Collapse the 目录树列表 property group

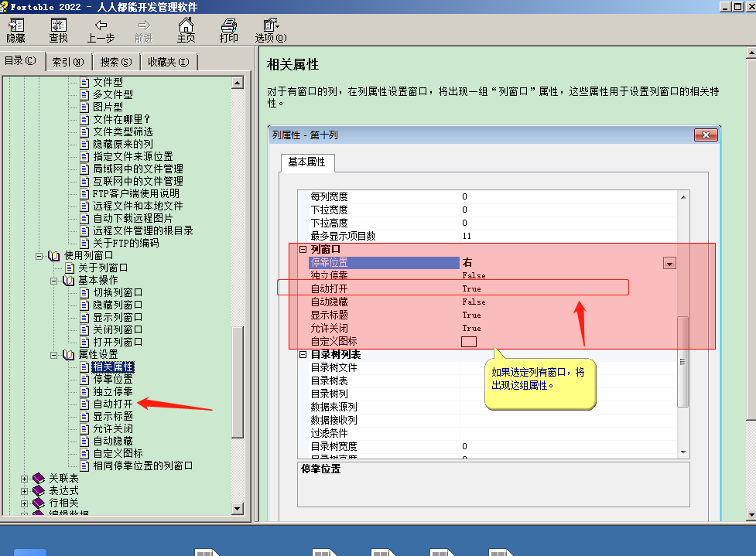click(x=303, y=355)
